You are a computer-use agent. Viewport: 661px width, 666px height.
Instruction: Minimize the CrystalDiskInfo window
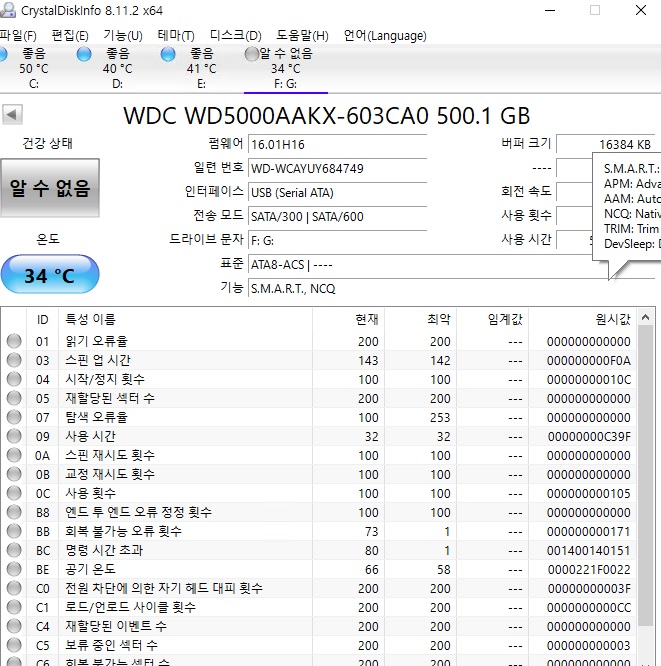click(550, 10)
